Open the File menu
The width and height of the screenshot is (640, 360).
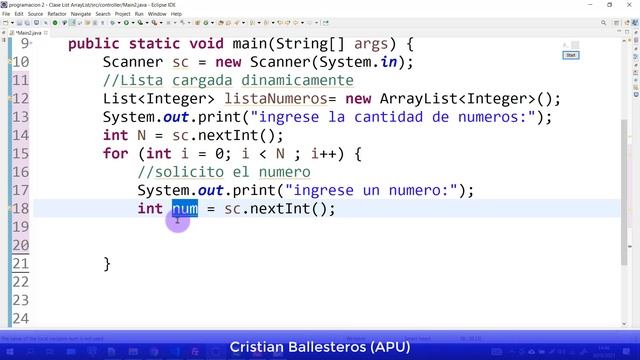(6, 14)
